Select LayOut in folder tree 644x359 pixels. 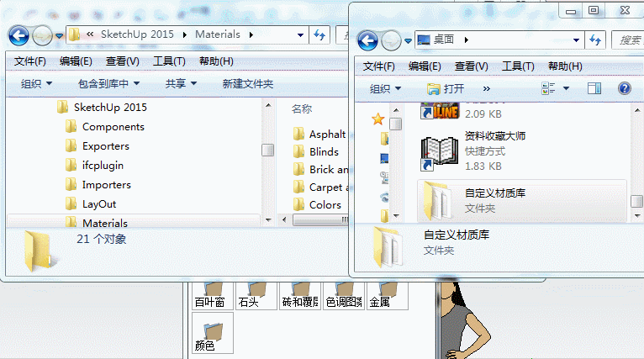coord(91,204)
